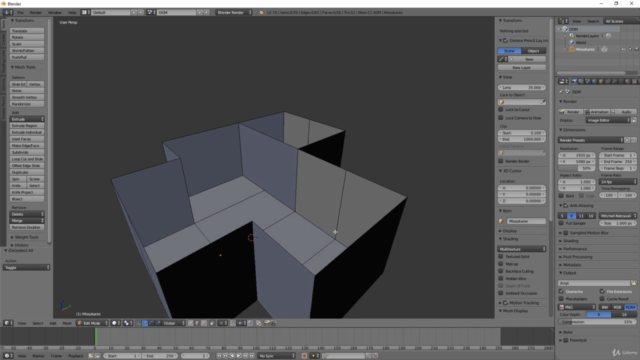Enable Textured Solid checkbox
Screen dimensions: 640x360
[x=501, y=256]
